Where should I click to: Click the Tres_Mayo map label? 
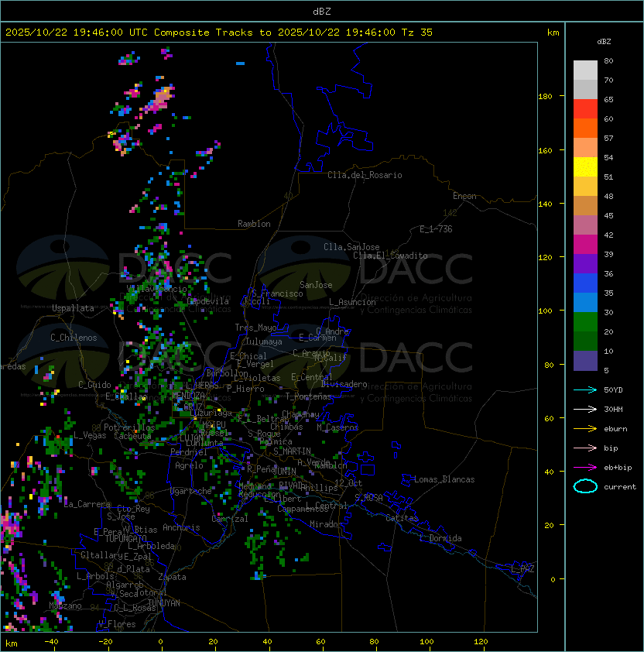(x=255, y=328)
